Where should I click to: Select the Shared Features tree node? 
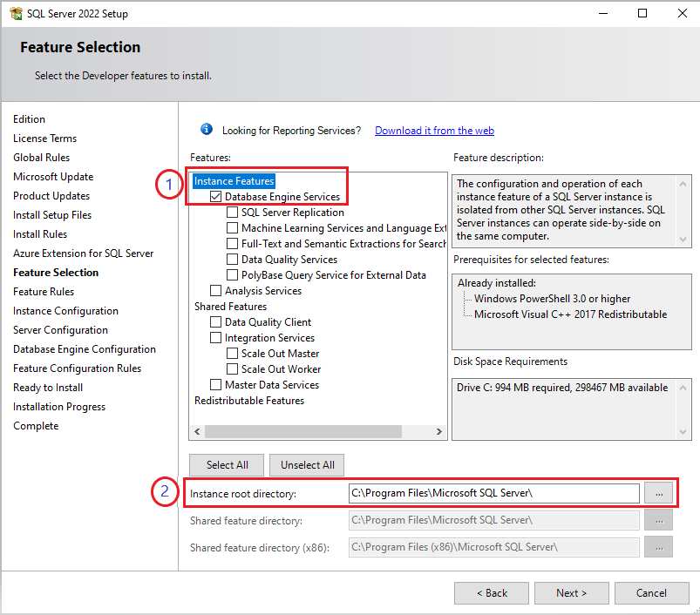coord(230,307)
